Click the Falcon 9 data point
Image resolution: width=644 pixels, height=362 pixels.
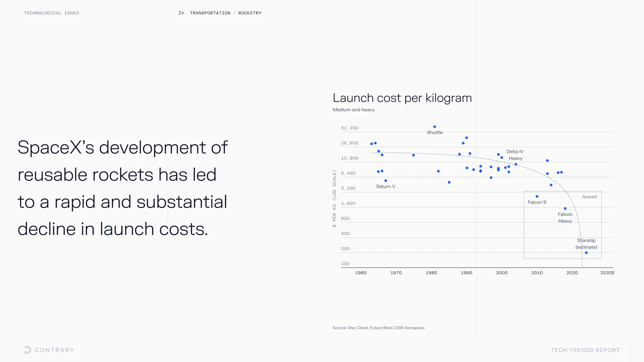pyautogui.click(x=537, y=196)
